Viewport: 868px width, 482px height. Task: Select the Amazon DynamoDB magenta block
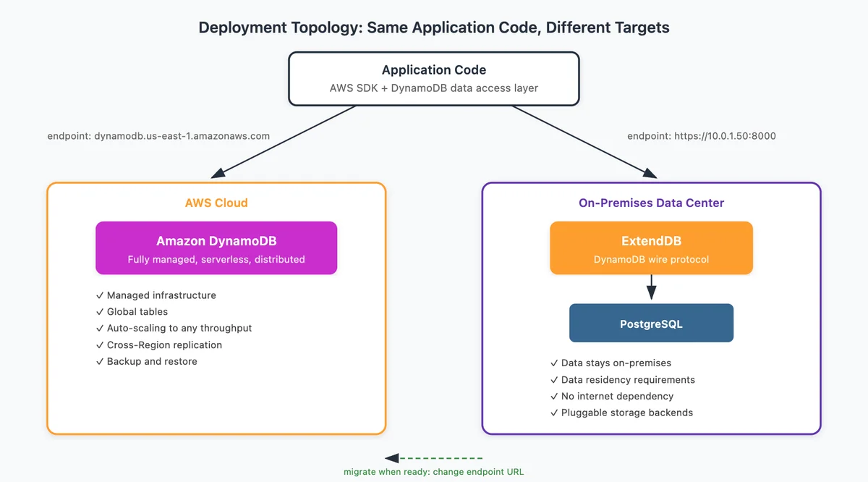[216, 248]
